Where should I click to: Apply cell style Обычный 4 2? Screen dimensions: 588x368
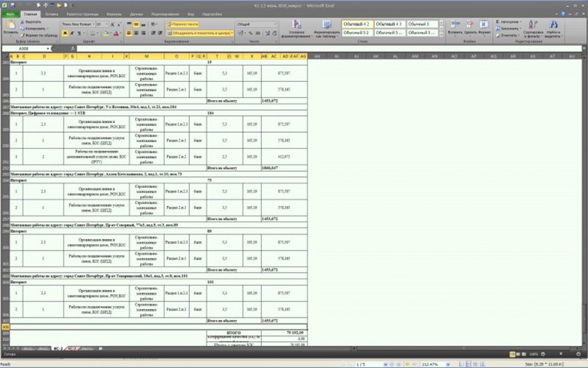[357, 24]
